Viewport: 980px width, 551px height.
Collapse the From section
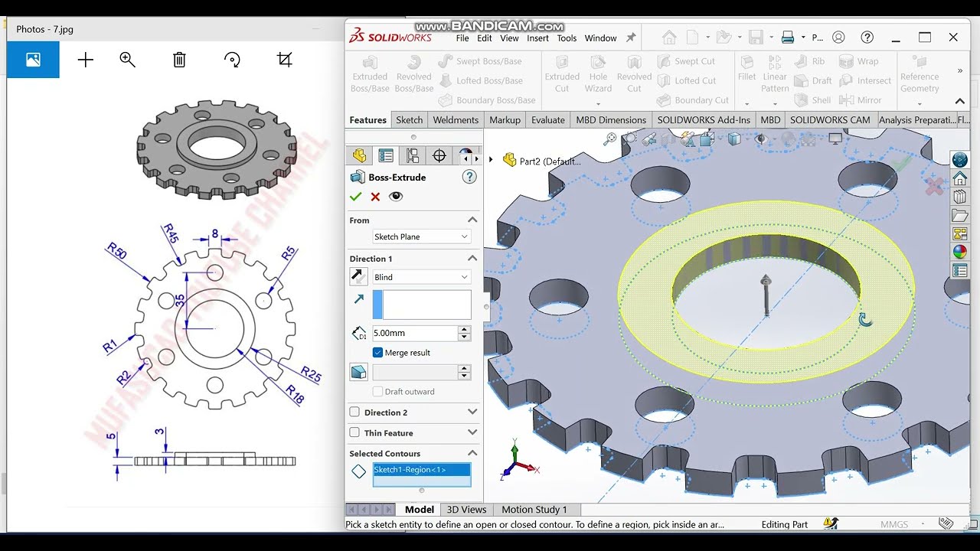472,220
